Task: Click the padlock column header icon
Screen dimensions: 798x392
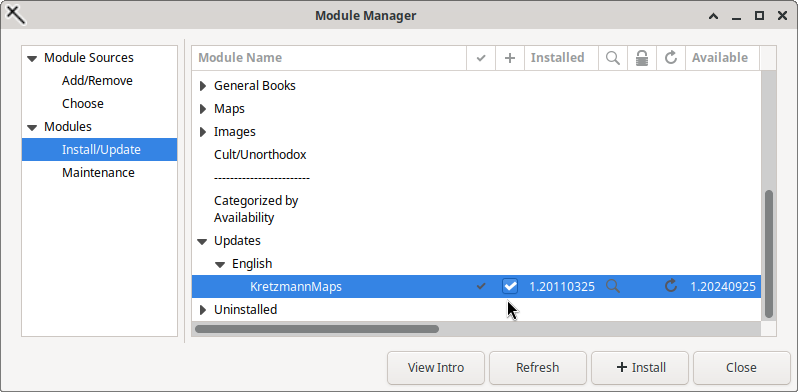Action: point(642,58)
